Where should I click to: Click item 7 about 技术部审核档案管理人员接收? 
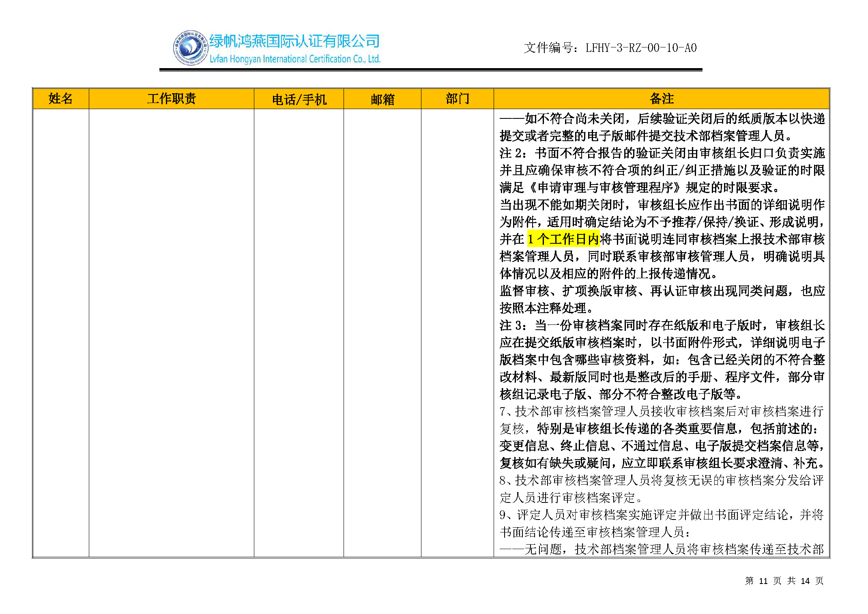click(x=662, y=412)
